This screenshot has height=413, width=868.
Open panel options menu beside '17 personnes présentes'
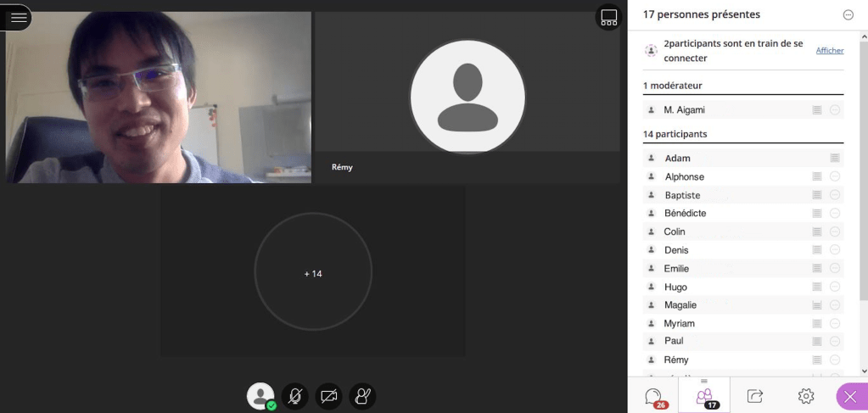coord(848,15)
